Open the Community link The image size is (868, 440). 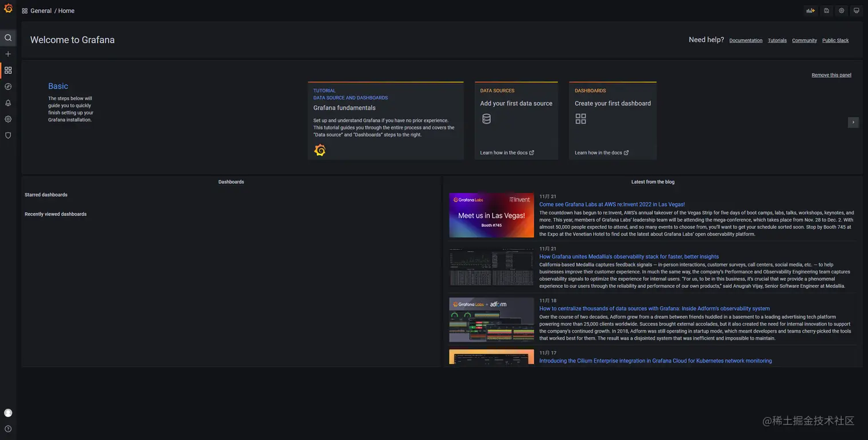[x=804, y=40]
